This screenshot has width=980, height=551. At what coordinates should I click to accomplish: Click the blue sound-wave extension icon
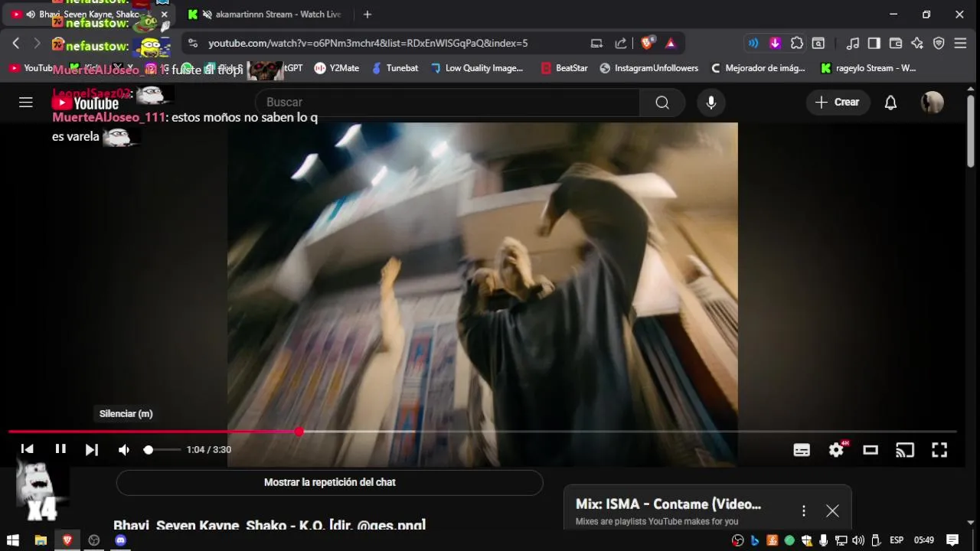(753, 44)
